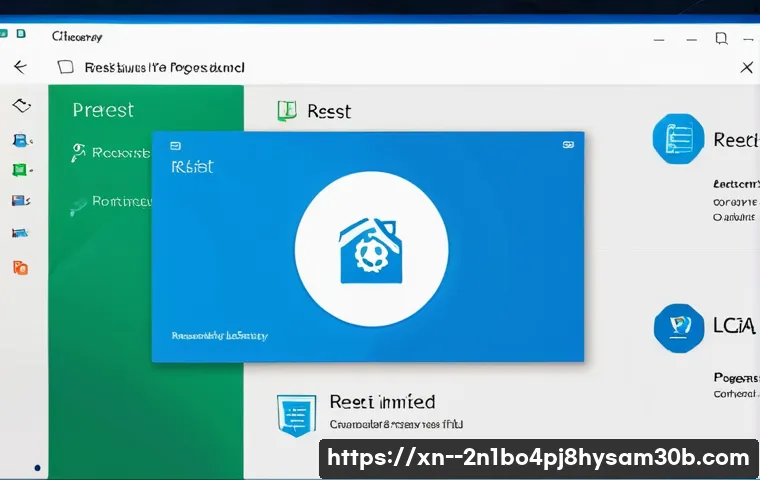Screen dimensions: 760x480
Task: Click the maximize square in title bar
Action: (x=721, y=38)
